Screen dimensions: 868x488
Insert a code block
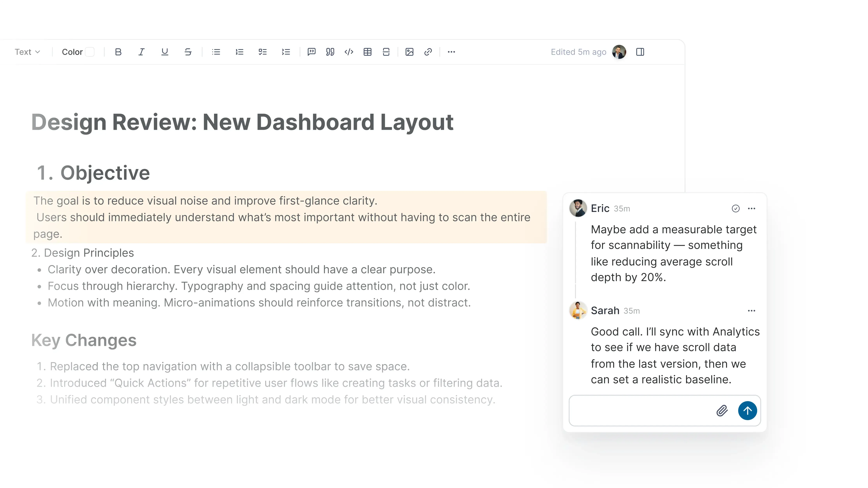348,52
